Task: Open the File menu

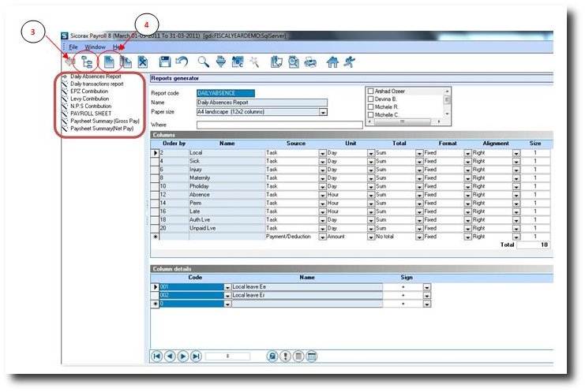Action: pos(72,47)
